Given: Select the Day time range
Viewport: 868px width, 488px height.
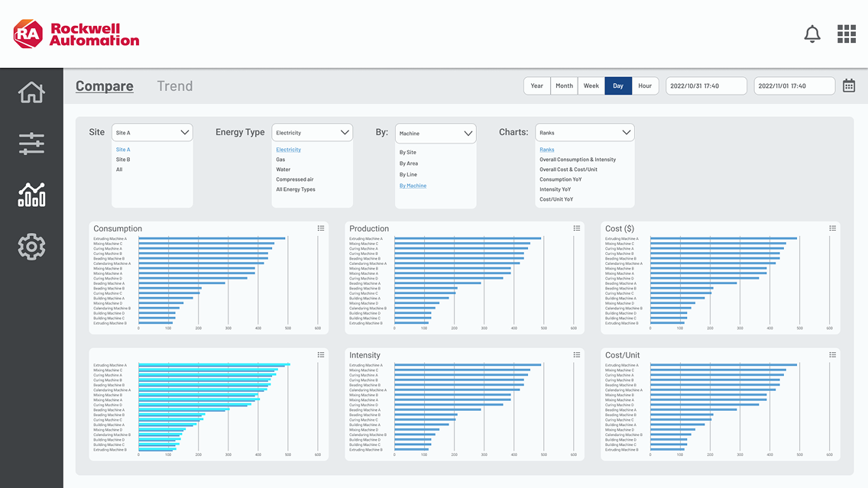Looking at the screenshot, I should [x=618, y=86].
